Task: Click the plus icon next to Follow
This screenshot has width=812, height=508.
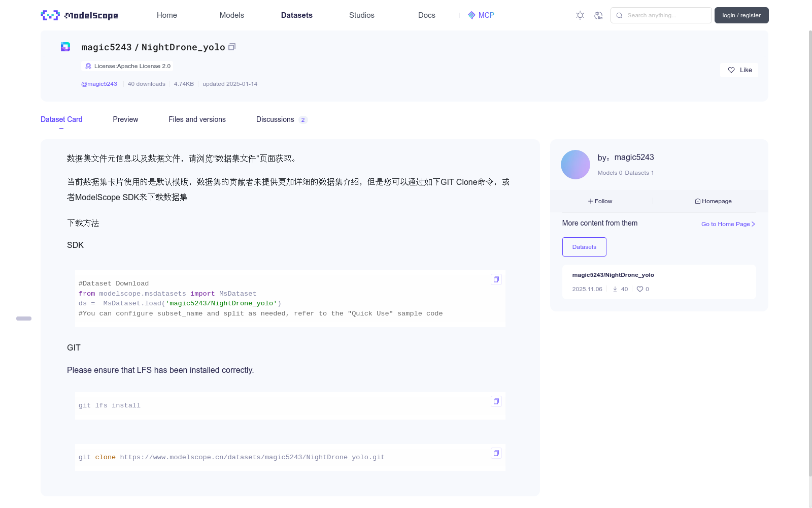Action: [591, 201]
